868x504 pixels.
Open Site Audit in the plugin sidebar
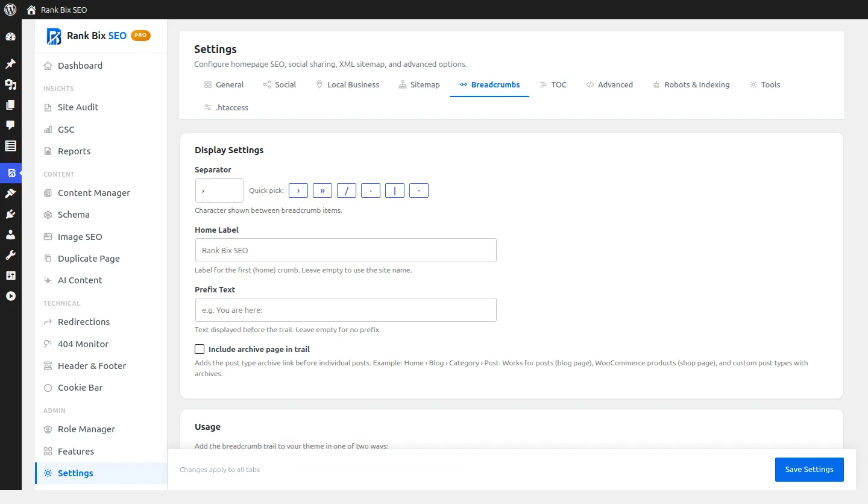101,107
